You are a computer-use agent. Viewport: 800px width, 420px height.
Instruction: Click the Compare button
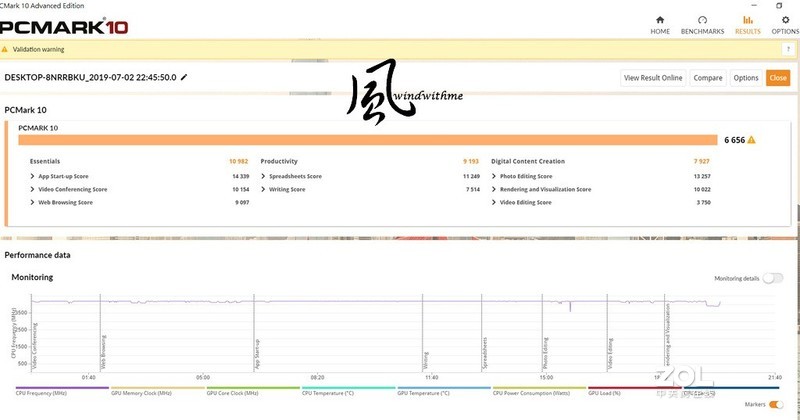708,78
